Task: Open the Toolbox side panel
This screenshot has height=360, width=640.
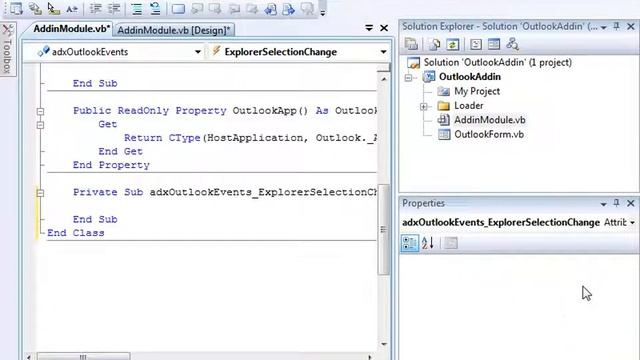Action: coord(8,49)
